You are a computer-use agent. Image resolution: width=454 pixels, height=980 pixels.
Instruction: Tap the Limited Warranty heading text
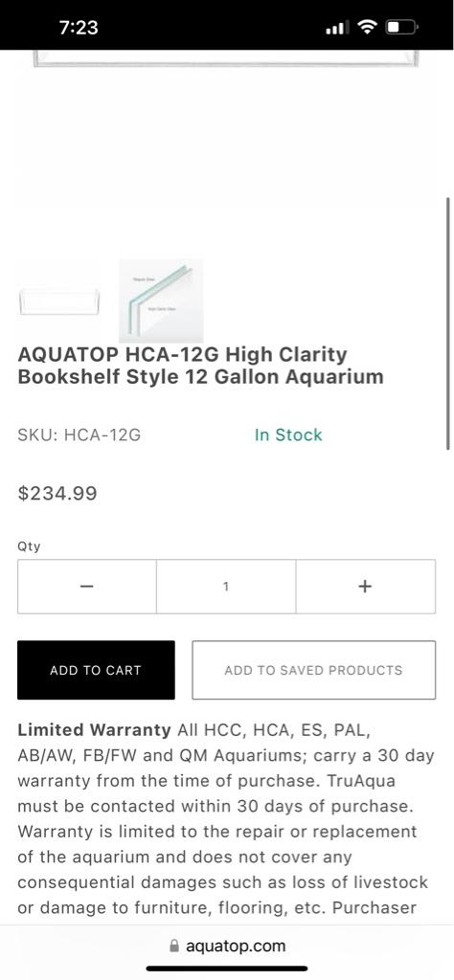pos(94,730)
